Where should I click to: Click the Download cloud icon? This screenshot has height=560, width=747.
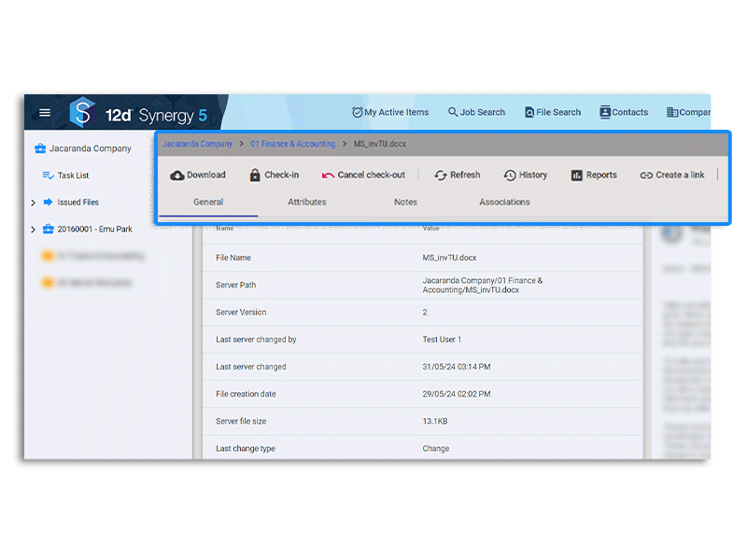177,175
